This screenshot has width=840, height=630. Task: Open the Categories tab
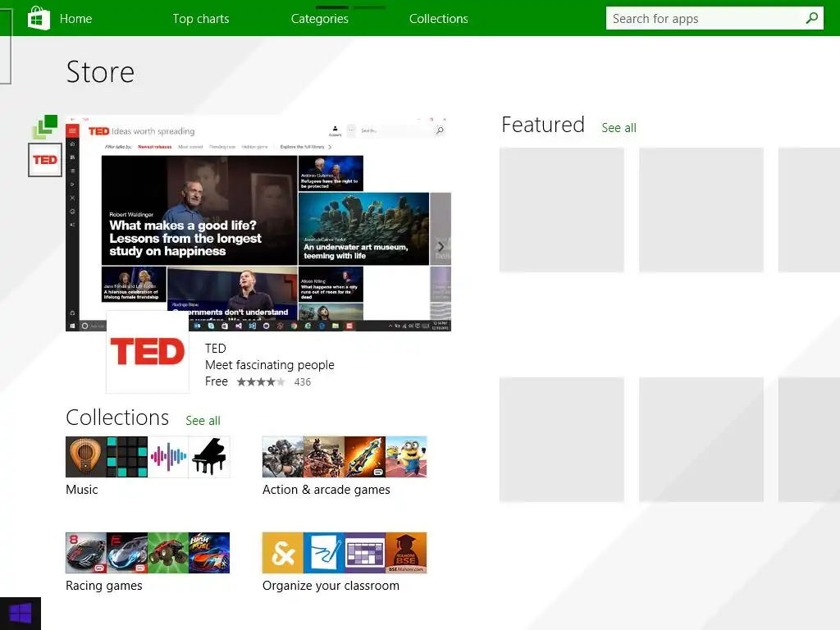(319, 19)
